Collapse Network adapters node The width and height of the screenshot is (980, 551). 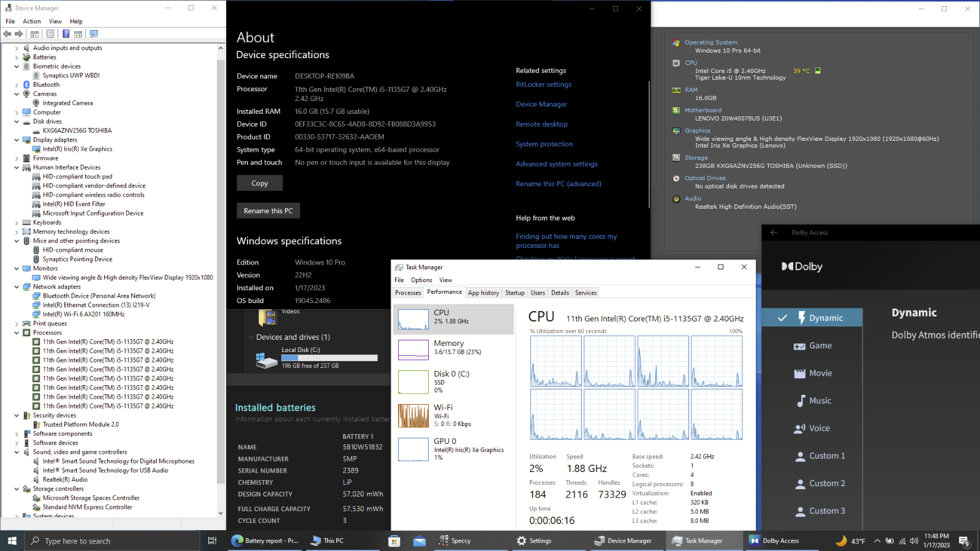pyautogui.click(x=17, y=287)
